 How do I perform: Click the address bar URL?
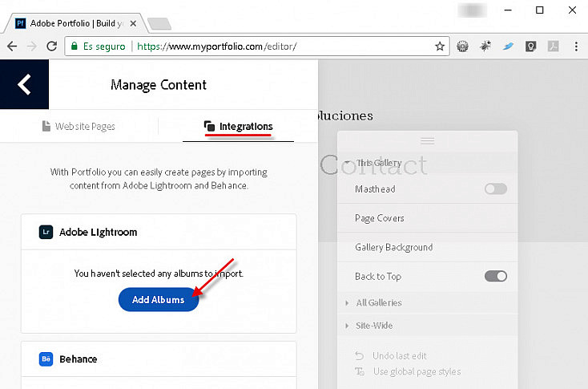[x=217, y=47]
